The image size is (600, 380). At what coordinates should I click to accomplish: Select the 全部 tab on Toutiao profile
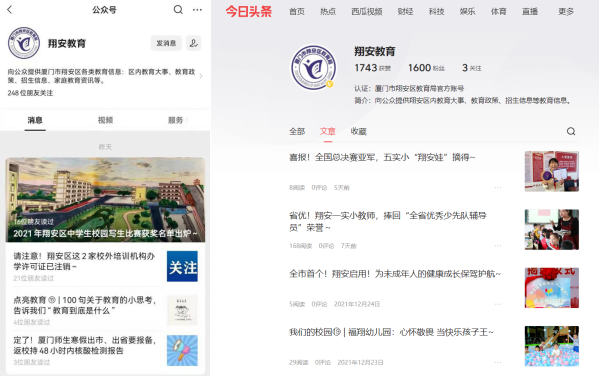(297, 131)
